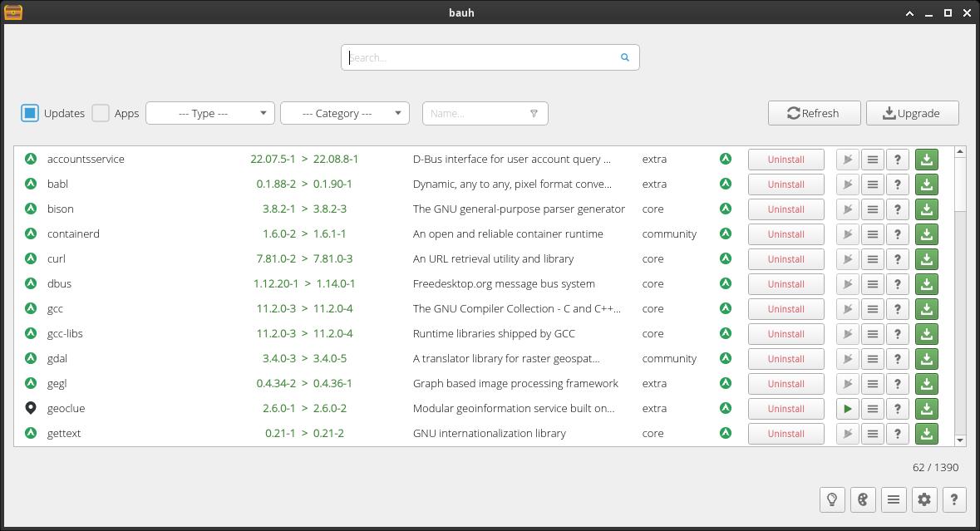The width and height of the screenshot is (980, 531).
Task: Click the Upgrade button
Action: tap(913, 113)
